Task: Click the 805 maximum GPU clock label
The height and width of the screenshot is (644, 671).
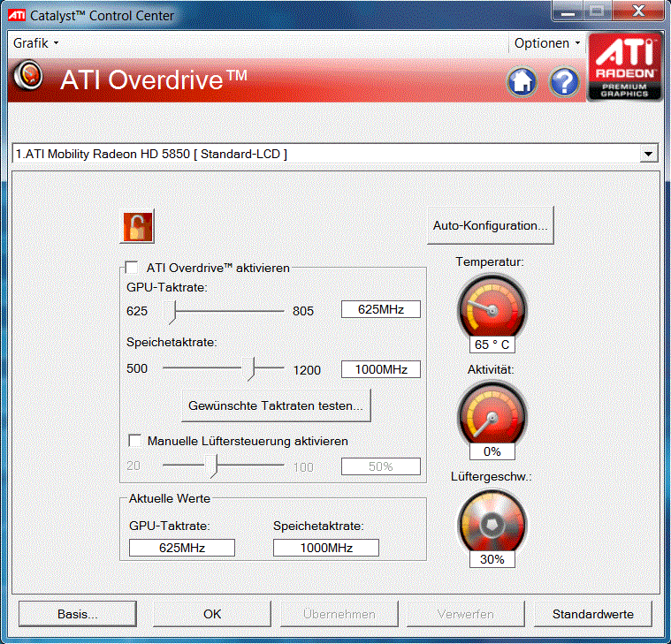Action: [303, 311]
